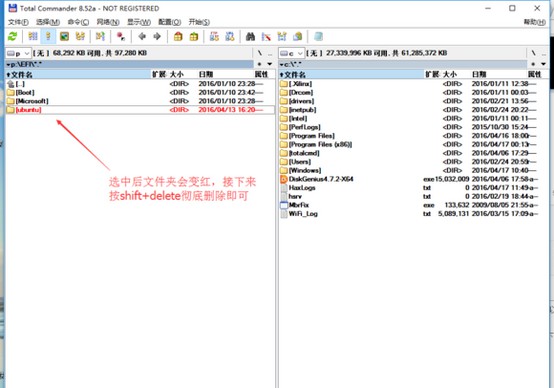This screenshot has height=388, width=554.
Task: Toggle the highlighted full-details view button
Action: tap(48, 36)
